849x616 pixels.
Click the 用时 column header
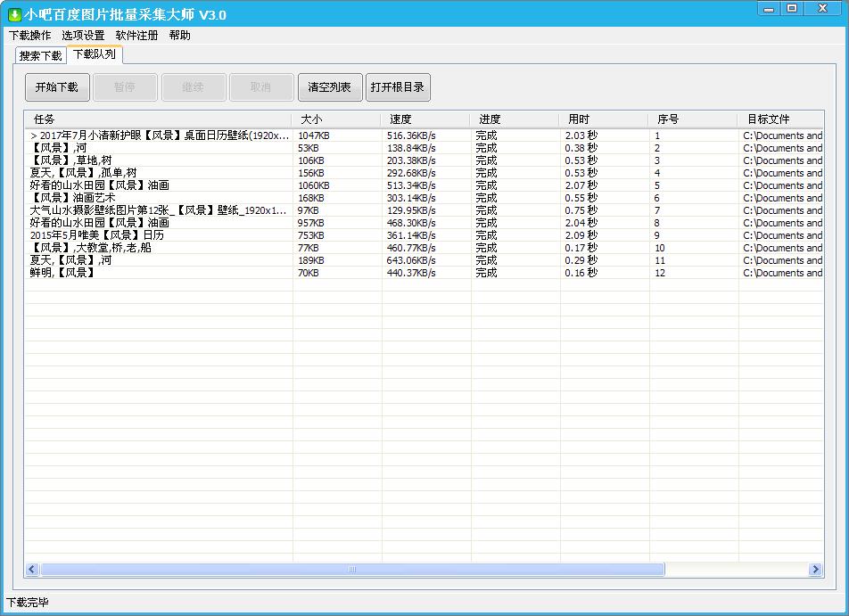click(x=605, y=119)
